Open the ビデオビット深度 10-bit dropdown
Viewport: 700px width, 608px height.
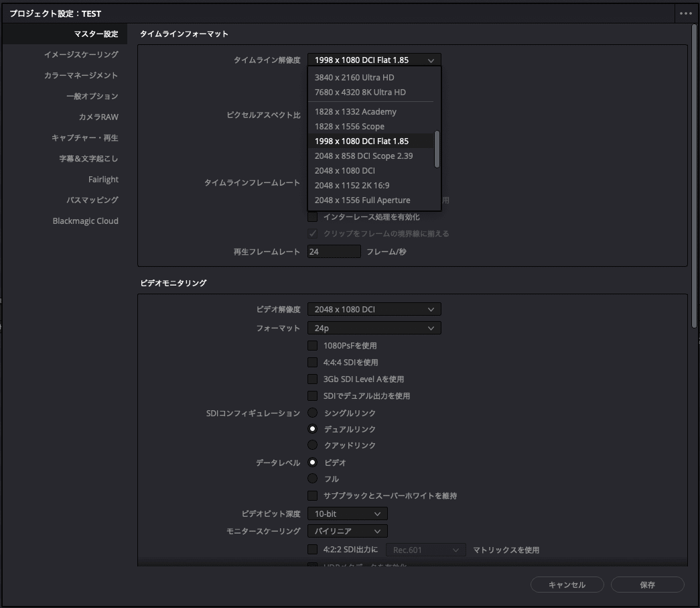coord(348,513)
